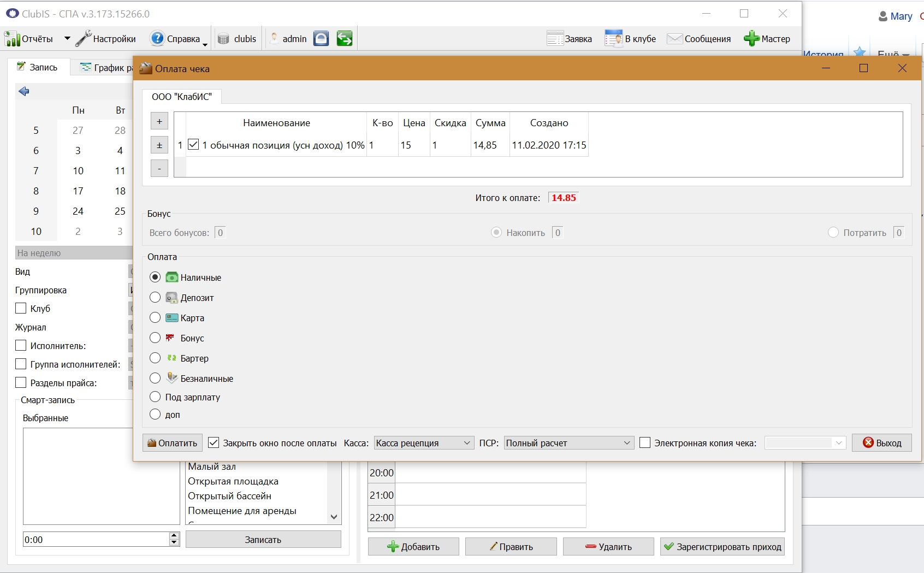The width and height of the screenshot is (924, 573).
Task: Click the Править button
Action: 511,547
